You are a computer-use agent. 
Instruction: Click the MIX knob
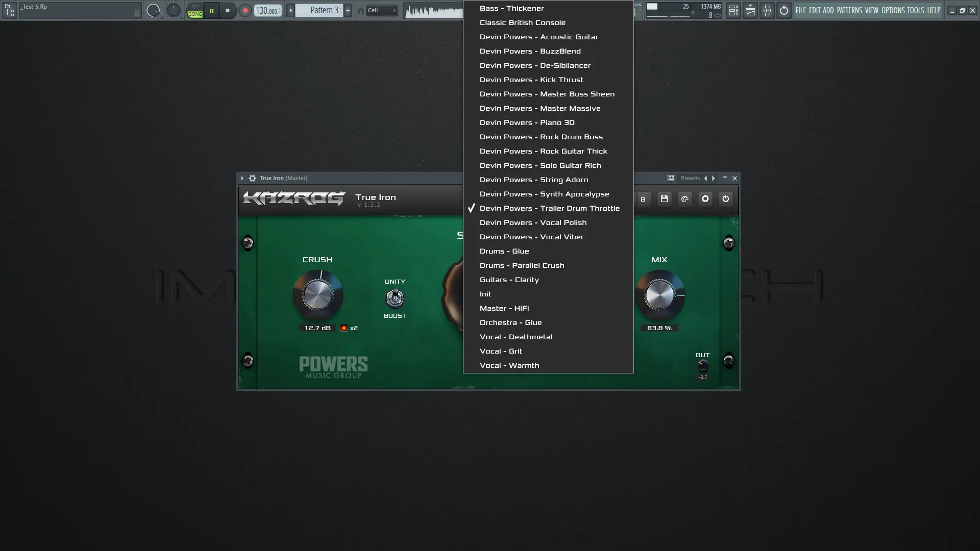tap(659, 295)
